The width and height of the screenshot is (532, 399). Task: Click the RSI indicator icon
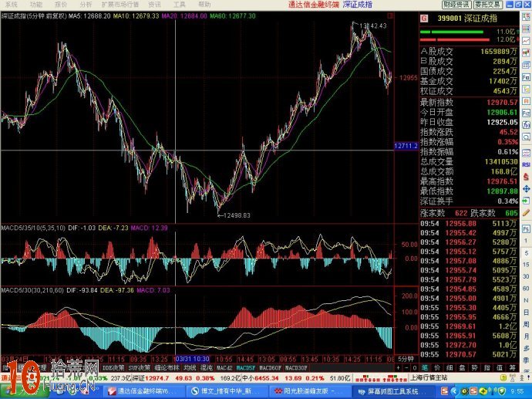click(527, 164)
